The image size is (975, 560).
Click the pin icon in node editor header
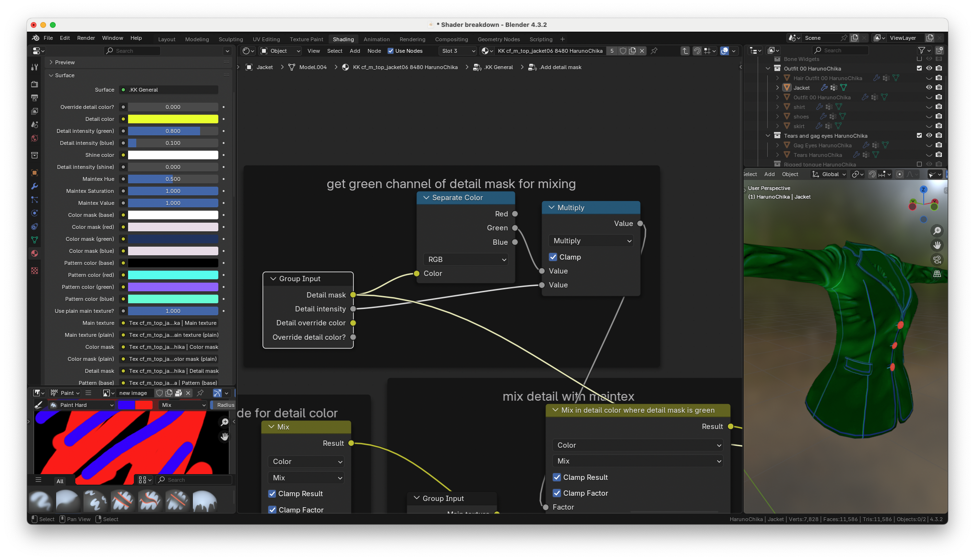point(654,51)
